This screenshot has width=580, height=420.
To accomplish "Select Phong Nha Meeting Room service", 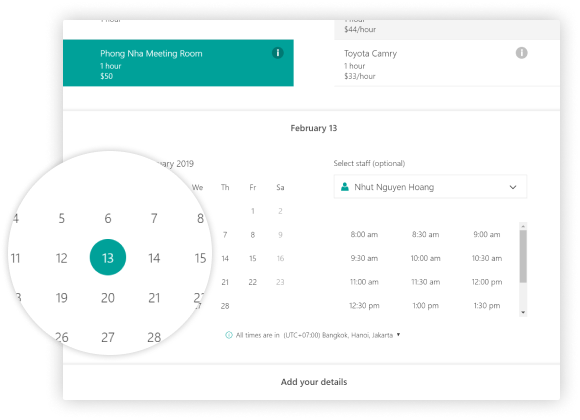I will click(x=178, y=63).
